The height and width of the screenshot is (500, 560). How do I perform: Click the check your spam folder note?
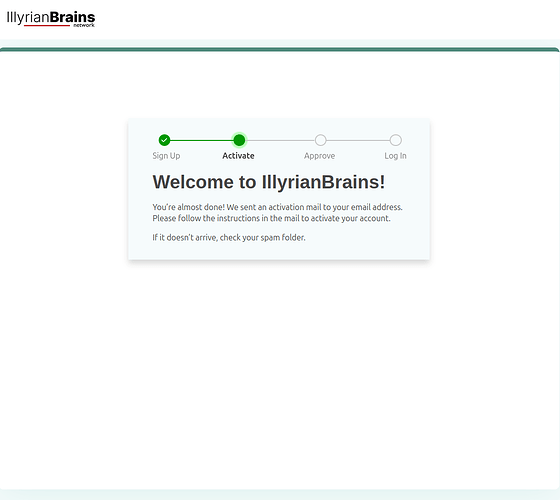(229, 238)
